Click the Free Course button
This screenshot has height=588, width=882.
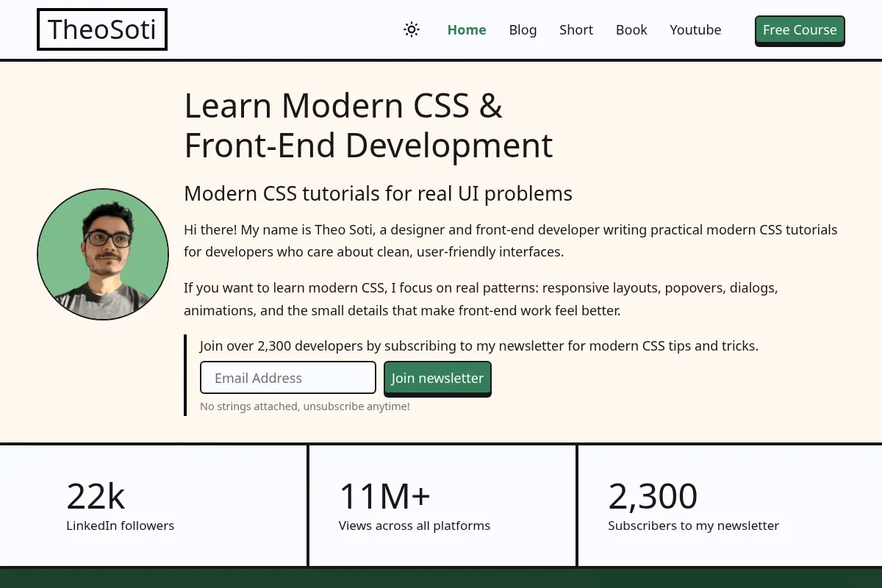(x=800, y=30)
